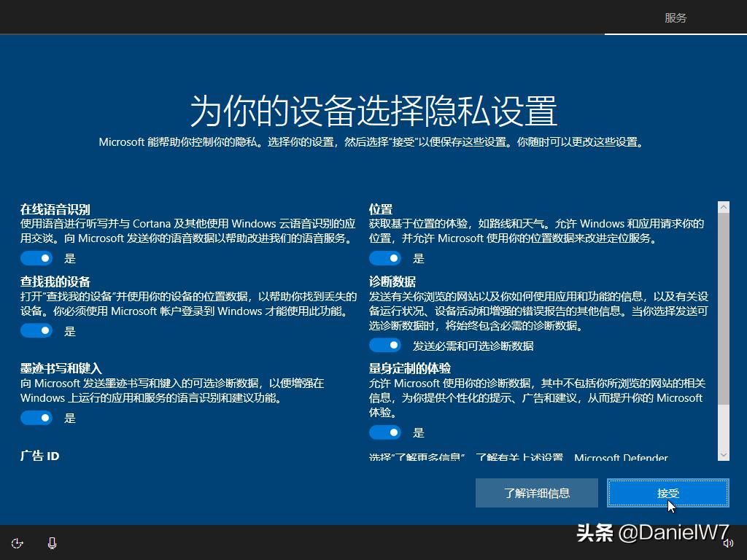Open the microphone narration icon
The image size is (747, 560).
51,543
